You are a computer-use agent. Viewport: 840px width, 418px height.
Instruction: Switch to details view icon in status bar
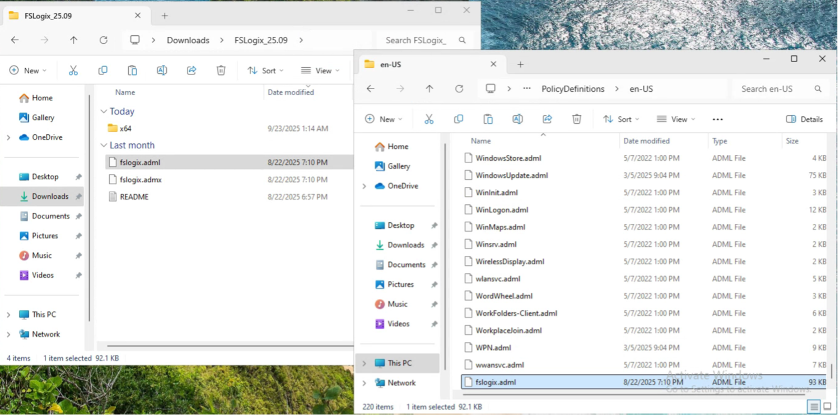pyautogui.click(x=814, y=407)
